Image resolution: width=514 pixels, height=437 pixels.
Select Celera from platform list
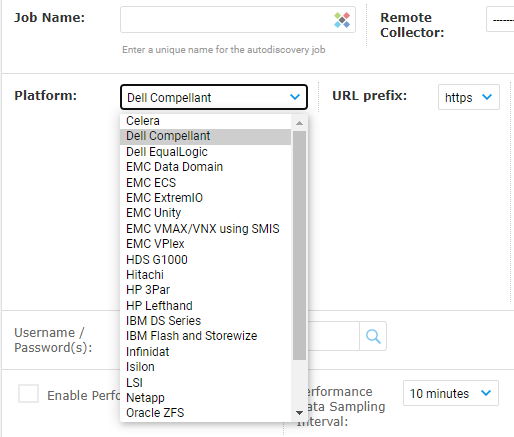pyautogui.click(x=206, y=121)
